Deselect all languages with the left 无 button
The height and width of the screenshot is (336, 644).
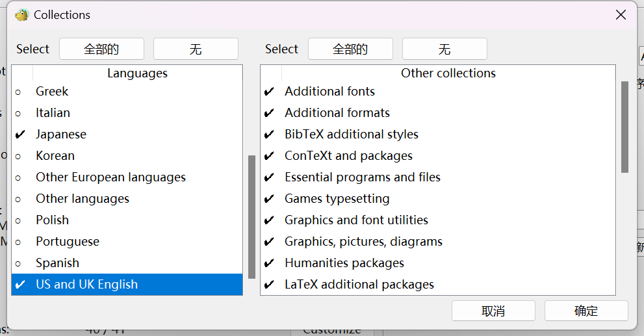pos(196,49)
